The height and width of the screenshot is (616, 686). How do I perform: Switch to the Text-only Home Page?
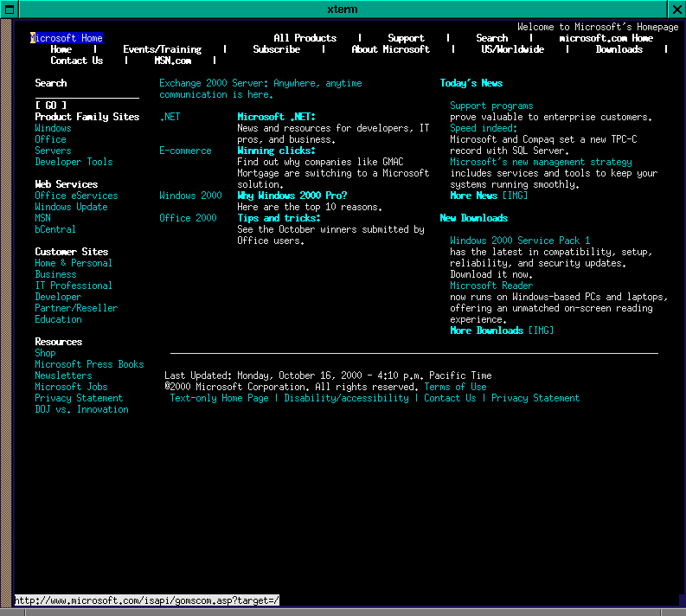(219, 398)
